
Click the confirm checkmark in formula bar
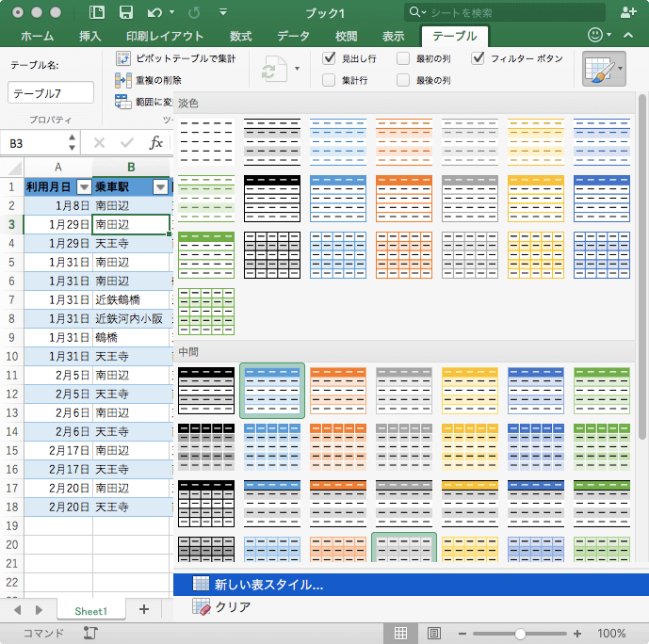(126, 143)
